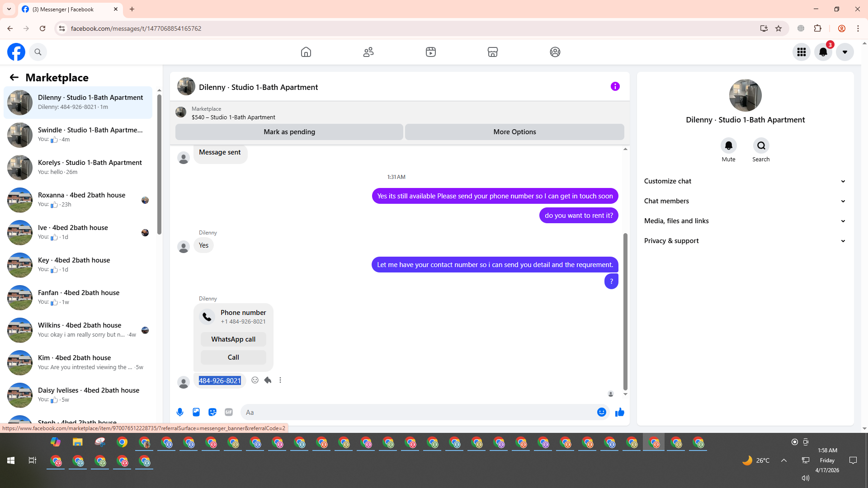
Task: Open the Key 4bed 2bath house chat
Action: pos(78,265)
